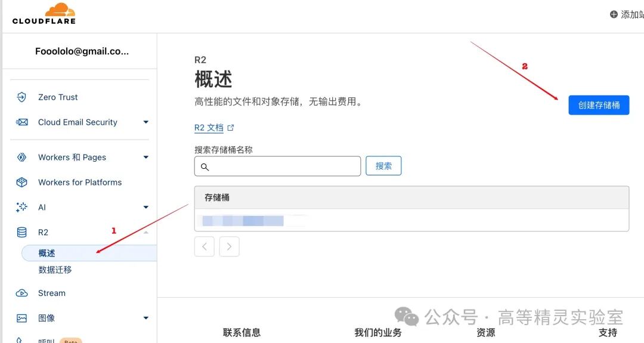Image resolution: width=644 pixels, height=343 pixels.
Task: Click the plus icon next to 添加
Action: pos(614,14)
